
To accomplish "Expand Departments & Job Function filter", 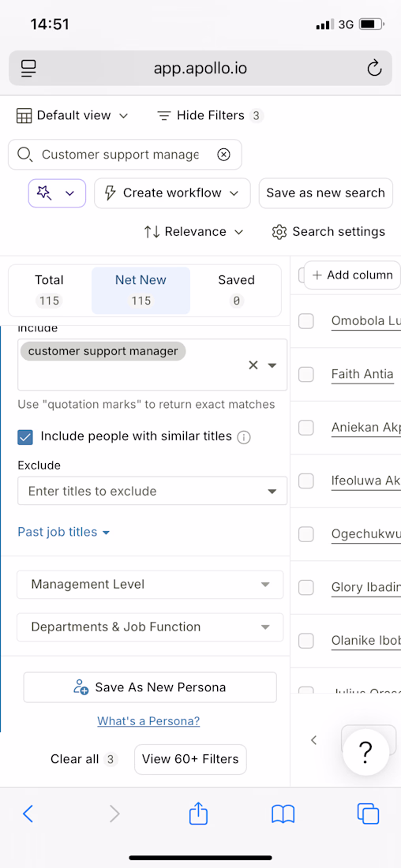I will tap(150, 627).
